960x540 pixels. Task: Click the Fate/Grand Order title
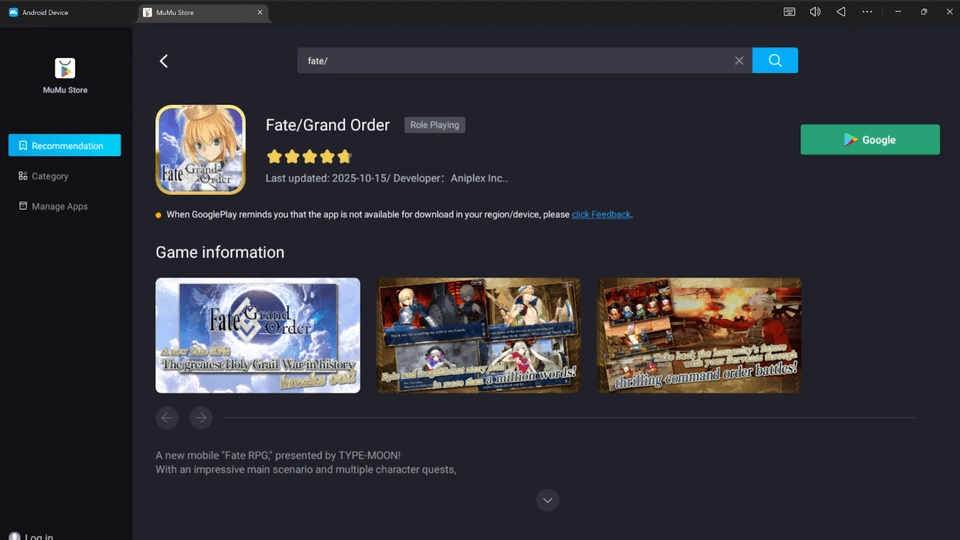(328, 125)
